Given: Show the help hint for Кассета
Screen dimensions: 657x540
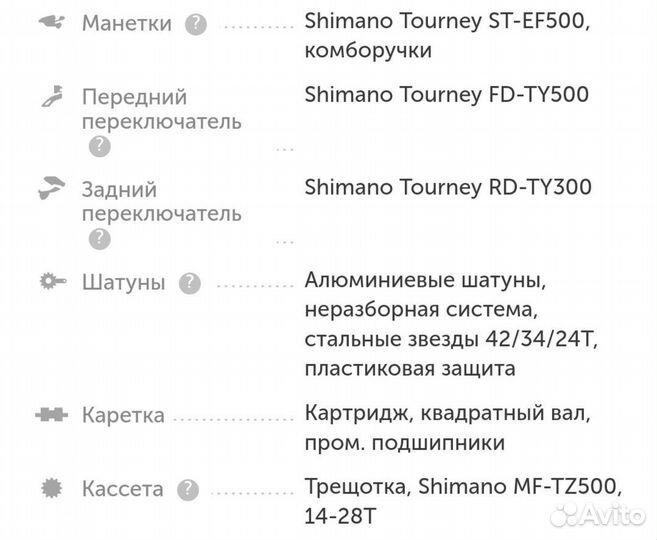Looking at the screenshot, I should click(187, 490).
